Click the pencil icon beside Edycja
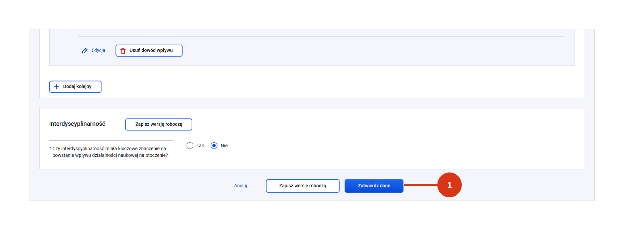This screenshot has height=250, width=644. click(x=85, y=51)
